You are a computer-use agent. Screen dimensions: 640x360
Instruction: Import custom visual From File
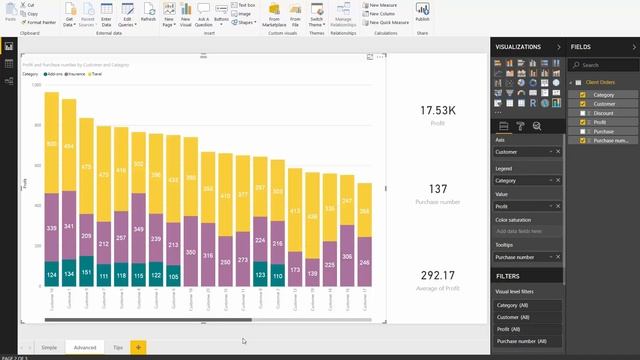(x=295, y=14)
